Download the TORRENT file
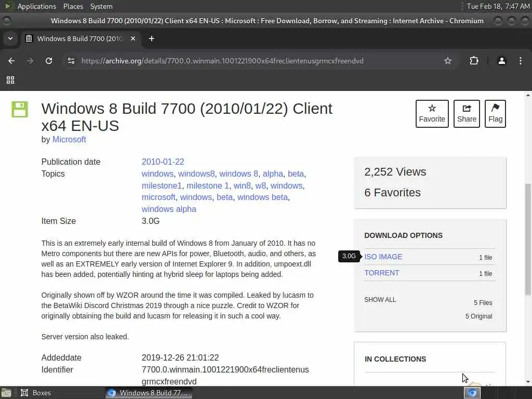This screenshot has height=399, width=532. click(x=382, y=273)
